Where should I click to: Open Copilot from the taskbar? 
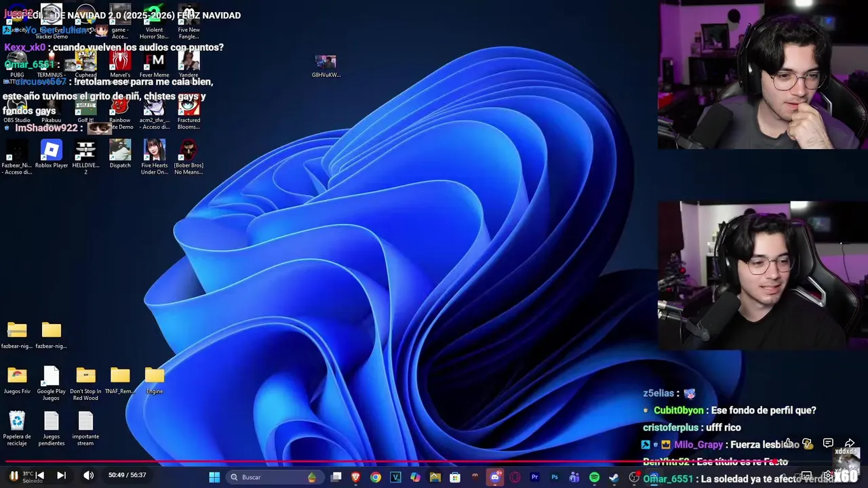[415, 477]
